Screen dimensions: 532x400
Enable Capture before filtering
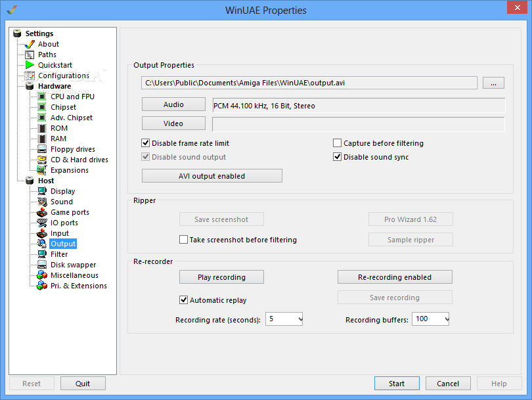(x=337, y=143)
